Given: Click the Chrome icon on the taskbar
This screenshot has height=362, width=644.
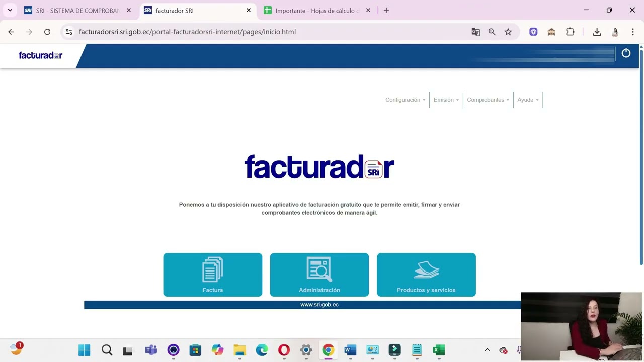Looking at the screenshot, I should pyautogui.click(x=328, y=350).
